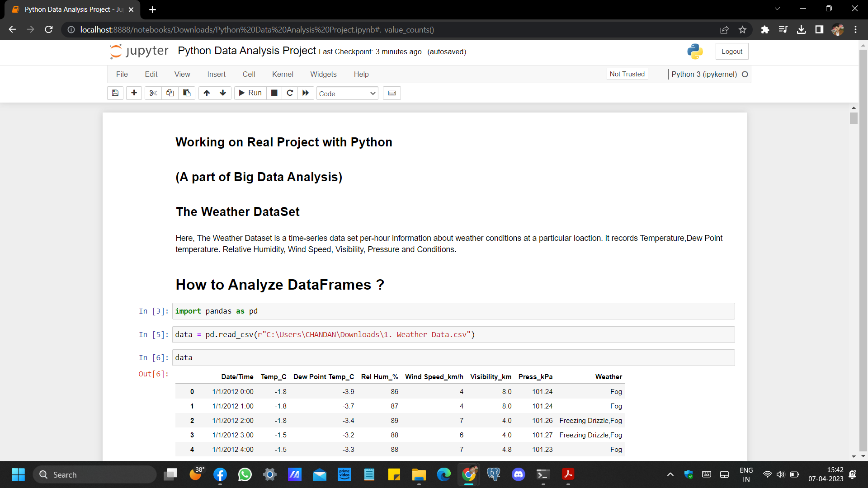The height and width of the screenshot is (488, 868).
Task: Click the save and checkpoint icon
Action: coord(115,93)
